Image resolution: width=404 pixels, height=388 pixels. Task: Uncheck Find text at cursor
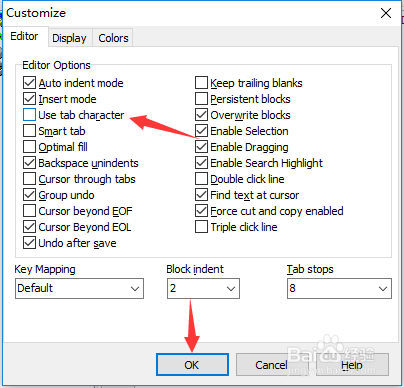(x=201, y=195)
